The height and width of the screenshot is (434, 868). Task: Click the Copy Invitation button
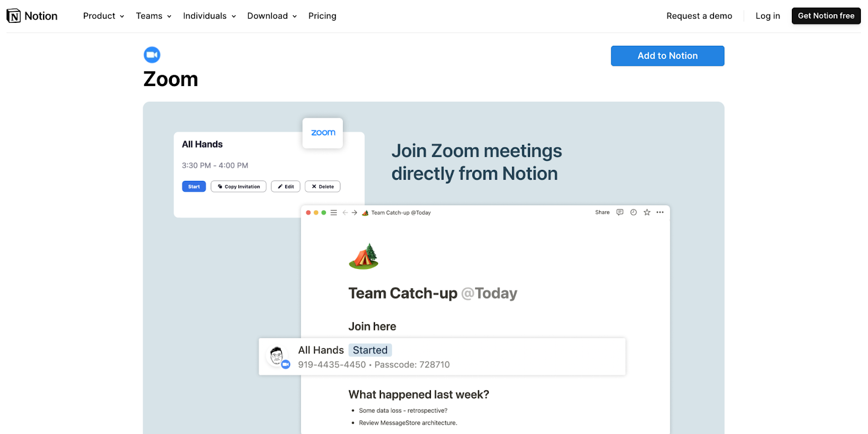(238, 187)
